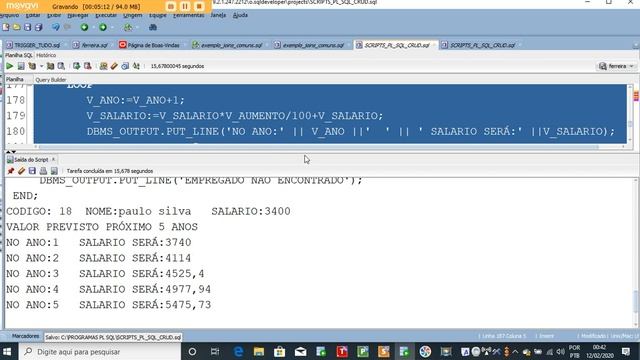This screenshot has height=360, width=640.
Task: Click the green Forward navigation icon
Action: click(x=103, y=27)
